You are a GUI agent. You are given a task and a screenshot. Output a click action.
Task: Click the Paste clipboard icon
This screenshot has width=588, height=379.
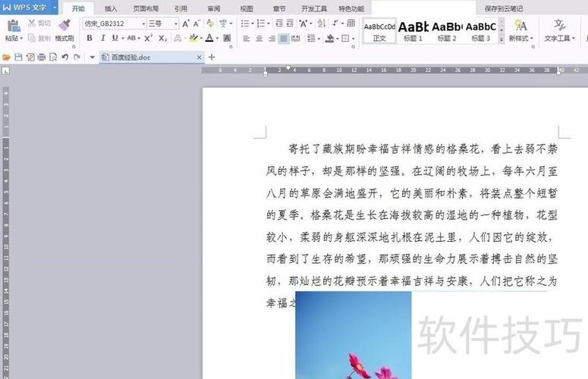(14, 26)
